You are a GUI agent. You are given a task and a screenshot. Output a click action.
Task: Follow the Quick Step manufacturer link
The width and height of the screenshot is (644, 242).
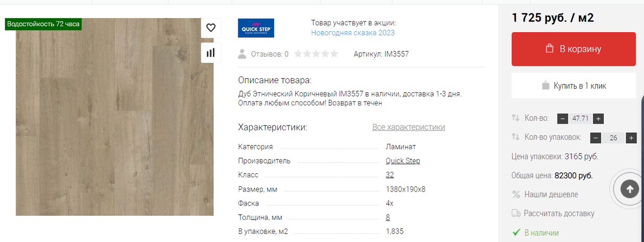click(402, 160)
